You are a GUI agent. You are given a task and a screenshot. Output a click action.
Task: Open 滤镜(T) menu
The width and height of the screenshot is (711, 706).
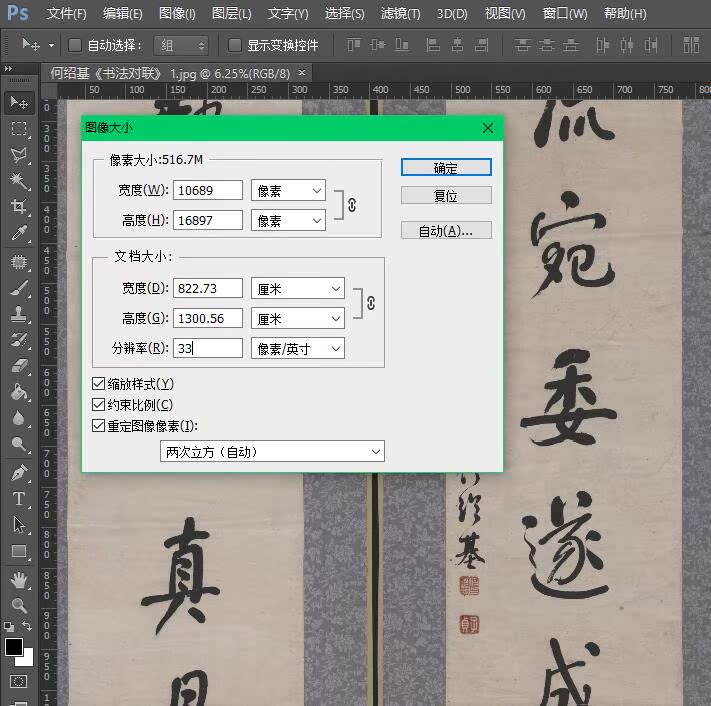tap(400, 14)
